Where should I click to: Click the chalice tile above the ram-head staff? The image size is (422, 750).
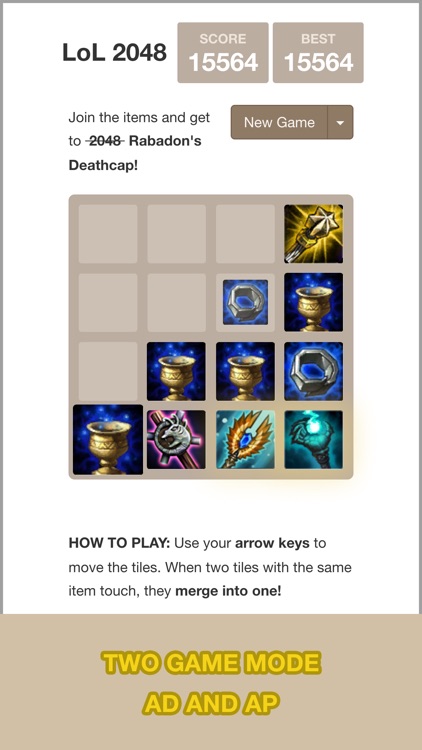[176, 371]
